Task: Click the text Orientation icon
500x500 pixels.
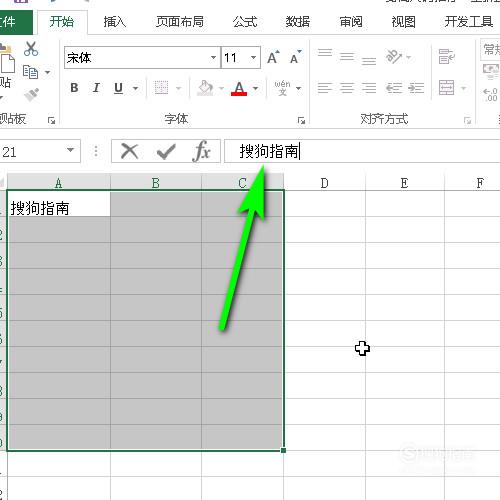Action: tap(394, 57)
